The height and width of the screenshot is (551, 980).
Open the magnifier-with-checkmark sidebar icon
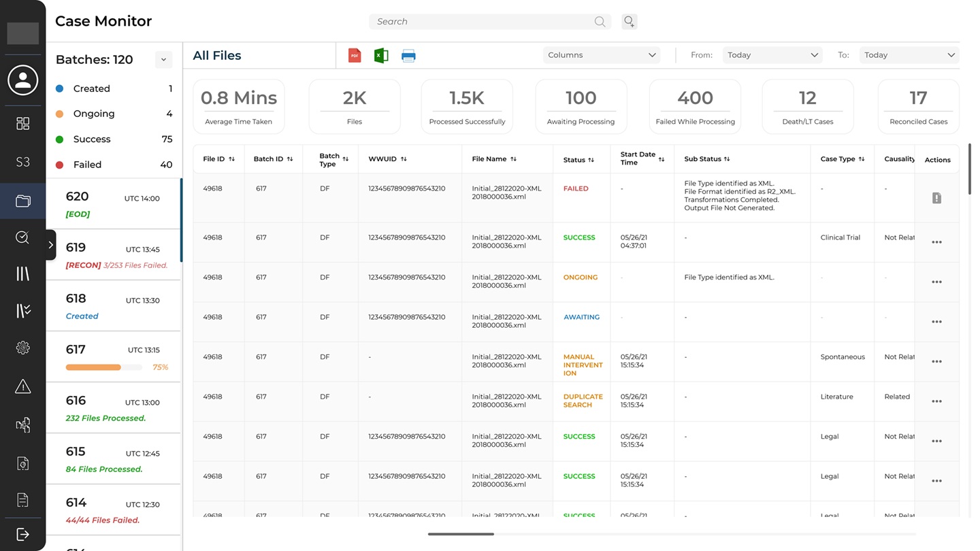pyautogui.click(x=22, y=237)
